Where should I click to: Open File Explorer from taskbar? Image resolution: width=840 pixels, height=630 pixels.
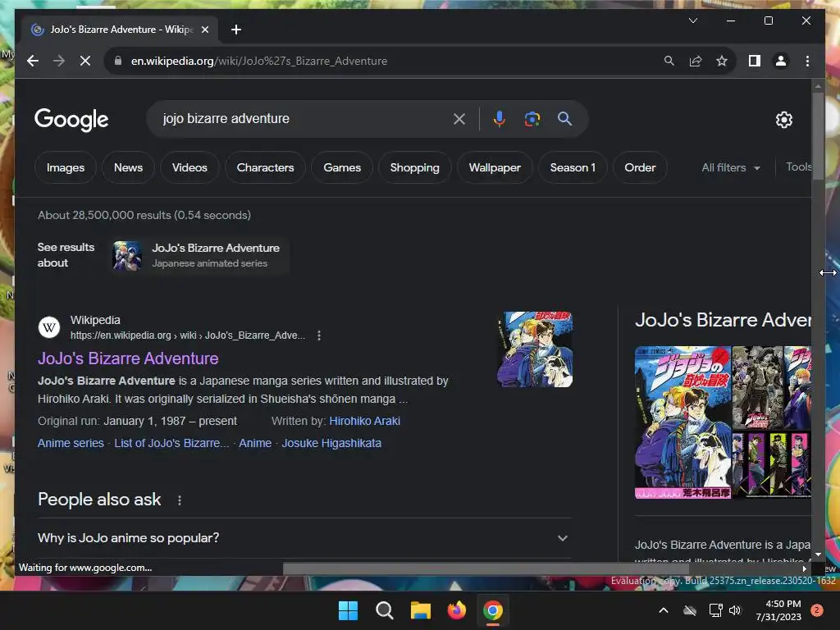(x=421, y=610)
